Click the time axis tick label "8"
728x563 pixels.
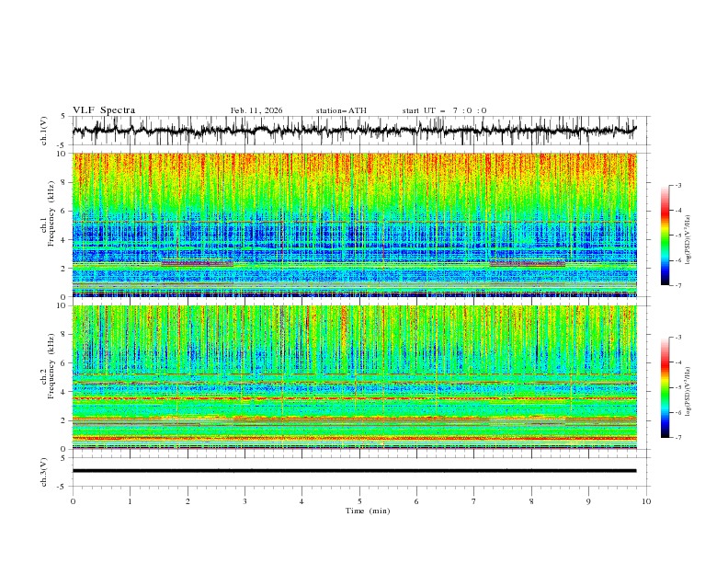click(531, 501)
